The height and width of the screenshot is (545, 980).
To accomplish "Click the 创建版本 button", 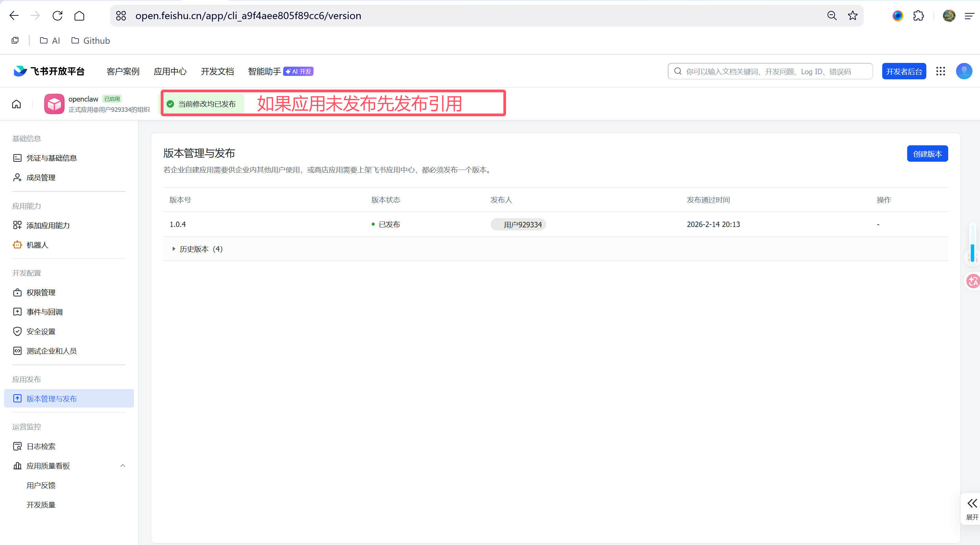I will click(x=927, y=154).
